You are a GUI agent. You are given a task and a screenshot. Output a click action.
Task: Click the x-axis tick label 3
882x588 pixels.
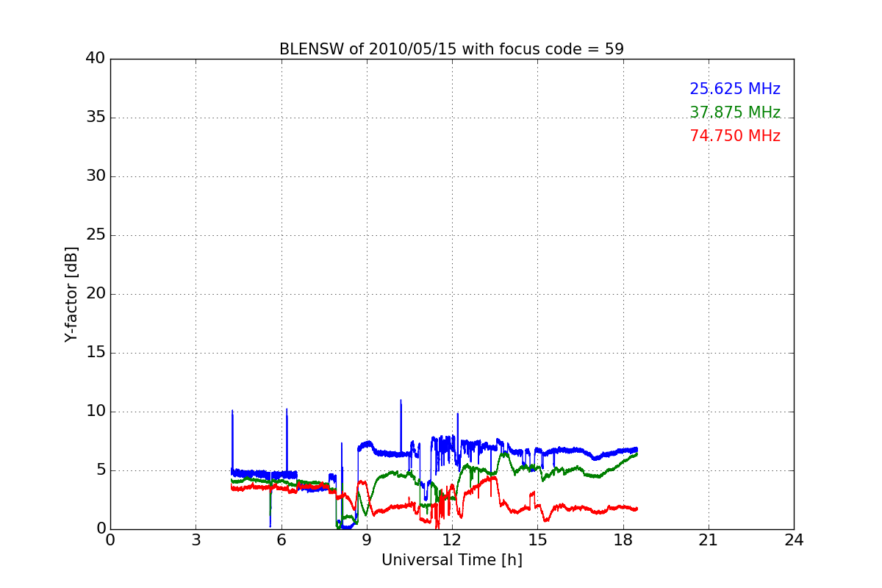pos(196,539)
